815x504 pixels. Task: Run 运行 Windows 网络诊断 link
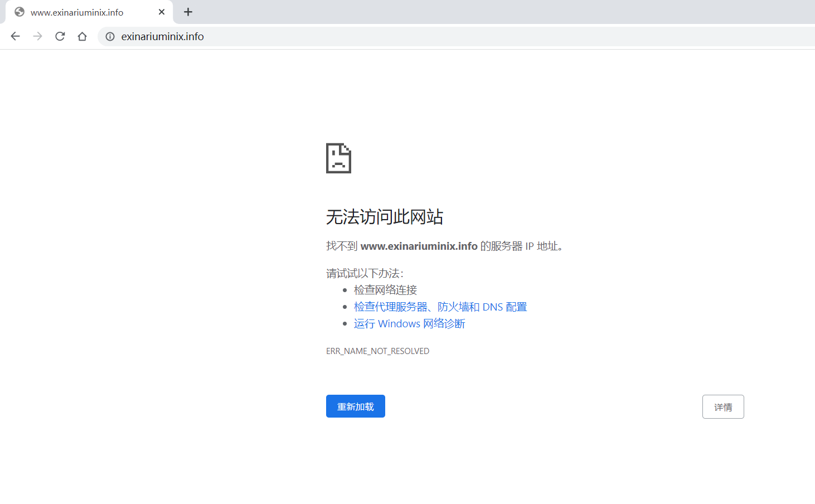click(x=409, y=323)
